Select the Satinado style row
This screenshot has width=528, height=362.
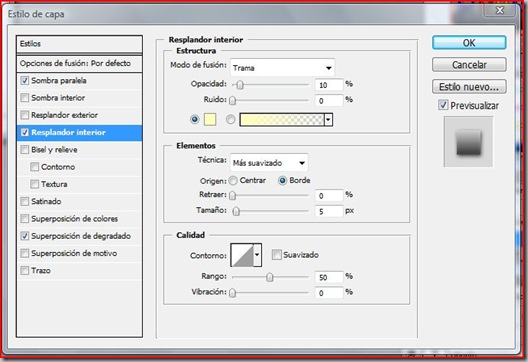pos(79,201)
